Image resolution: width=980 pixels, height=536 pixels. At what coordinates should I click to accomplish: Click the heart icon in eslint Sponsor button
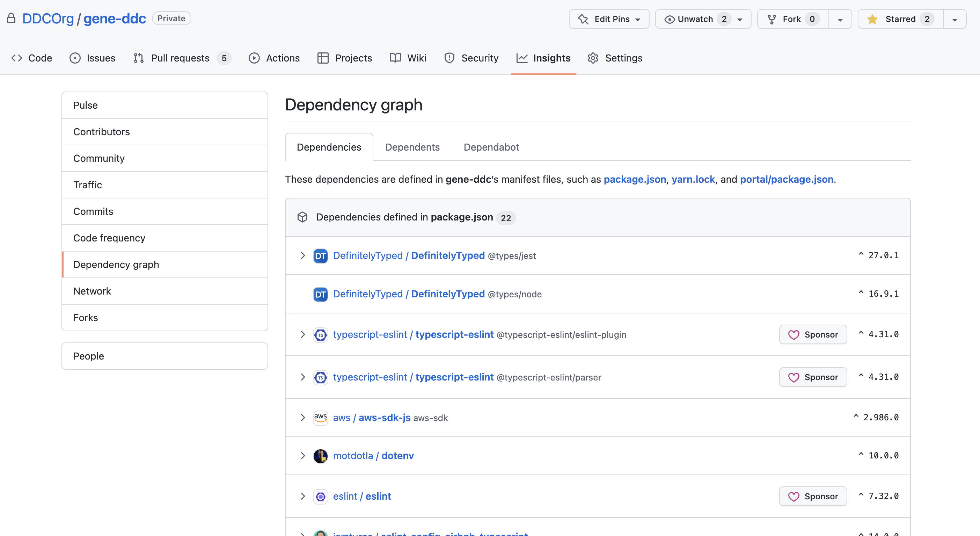[x=793, y=497]
